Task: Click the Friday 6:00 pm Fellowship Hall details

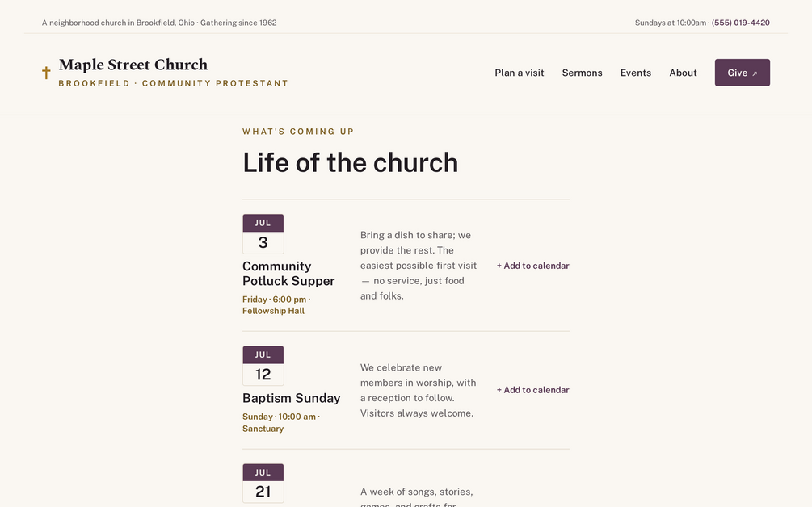Action: (x=276, y=304)
